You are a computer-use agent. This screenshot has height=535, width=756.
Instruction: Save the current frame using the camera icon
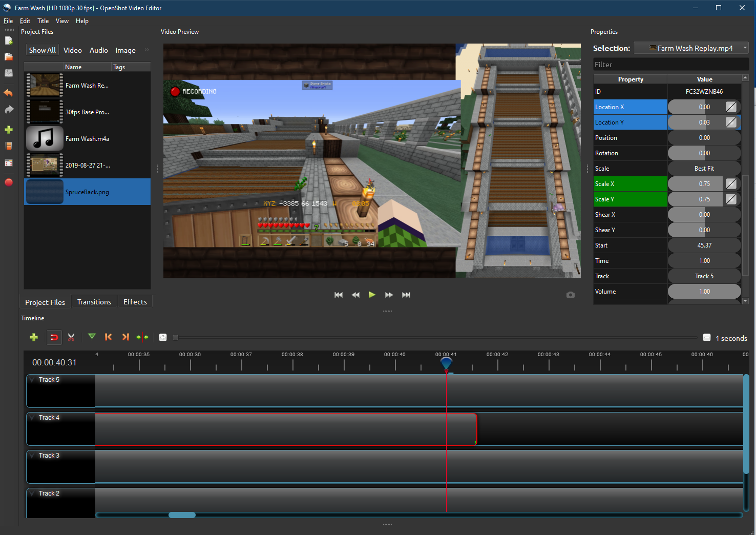point(571,295)
